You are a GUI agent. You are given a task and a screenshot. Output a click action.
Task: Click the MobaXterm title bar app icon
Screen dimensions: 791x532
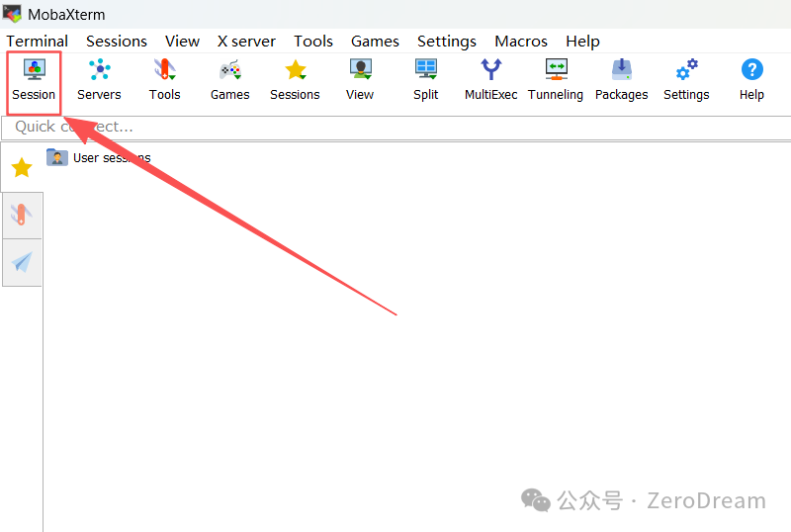click(12, 14)
